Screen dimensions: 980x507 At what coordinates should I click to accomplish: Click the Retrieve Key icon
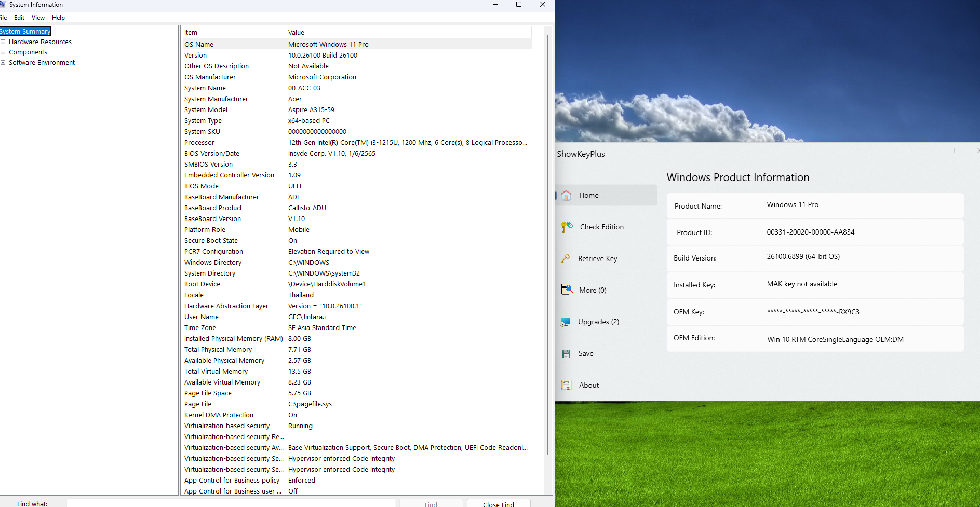click(x=566, y=258)
